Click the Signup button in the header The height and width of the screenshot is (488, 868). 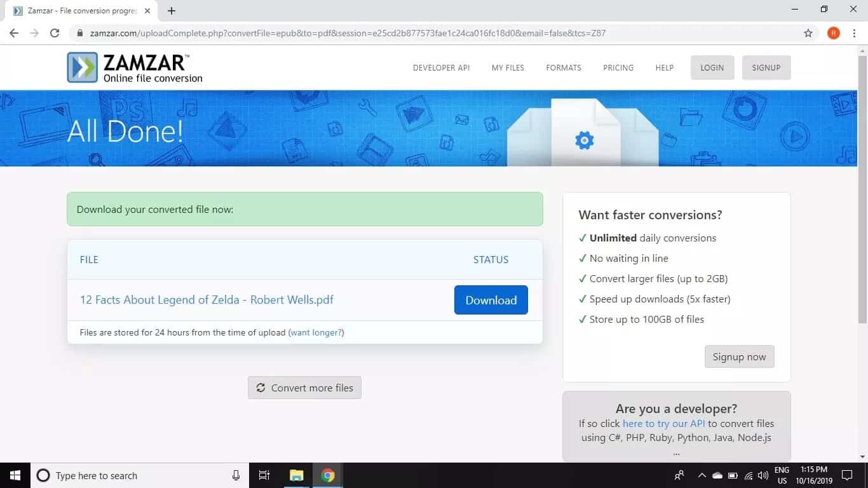coord(766,67)
